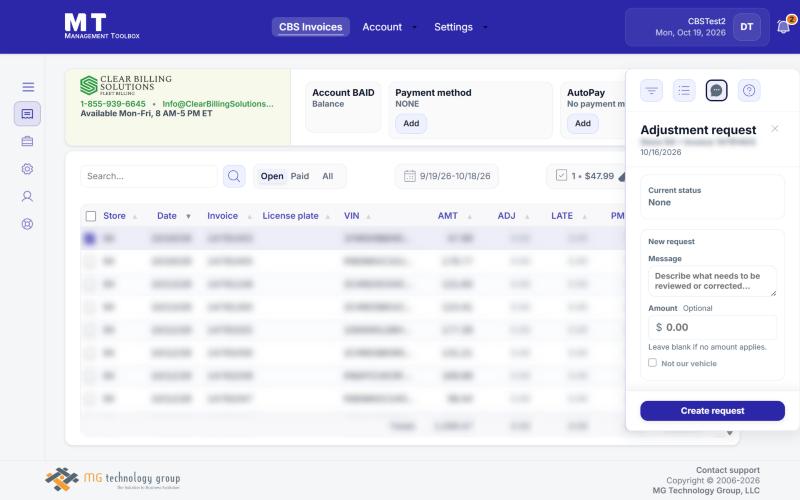Call the 1-855-939-6645 phone link

point(113,104)
